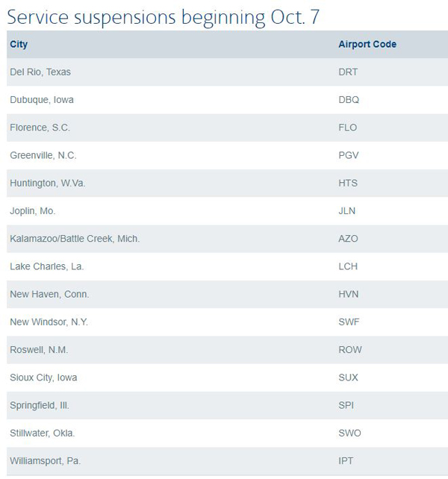
Task: Click the Airport Code column header
Action: (x=367, y=44)
